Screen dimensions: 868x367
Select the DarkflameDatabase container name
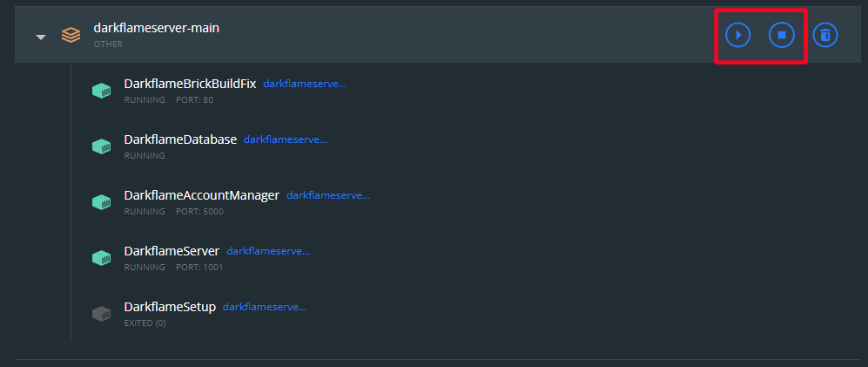point(180,139)
